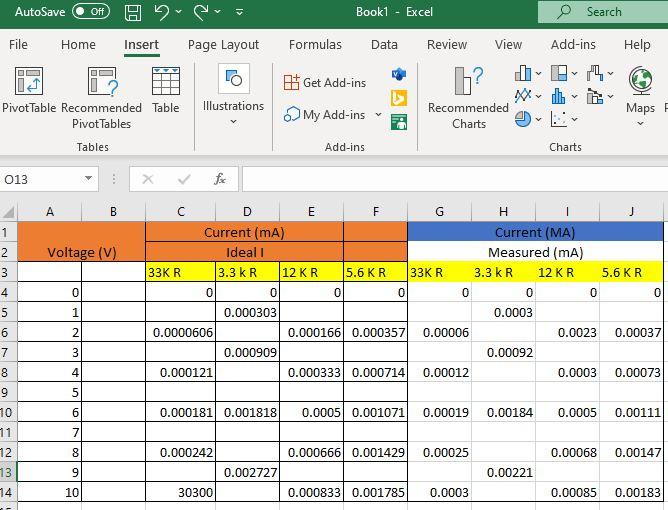This screenshot has width=668, height=510.
Task: Toggle the AutoSave switch
Action: pos(91,12)
